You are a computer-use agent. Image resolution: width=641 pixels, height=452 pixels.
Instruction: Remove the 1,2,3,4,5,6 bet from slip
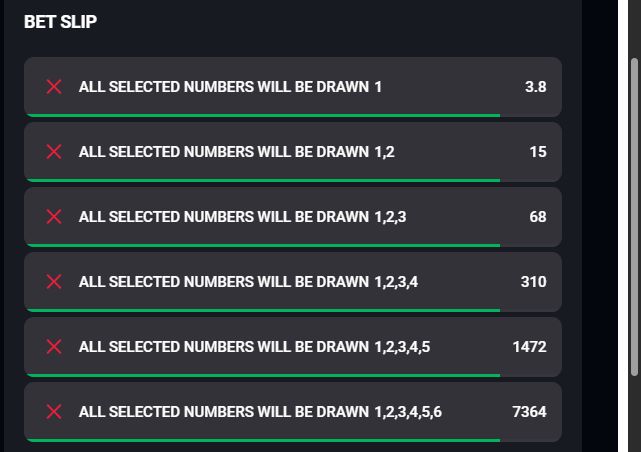[x=54, y=412]
